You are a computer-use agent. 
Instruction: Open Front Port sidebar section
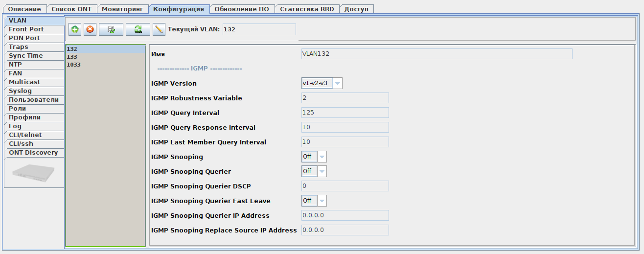pyautogui.click(x=34, y=29)
